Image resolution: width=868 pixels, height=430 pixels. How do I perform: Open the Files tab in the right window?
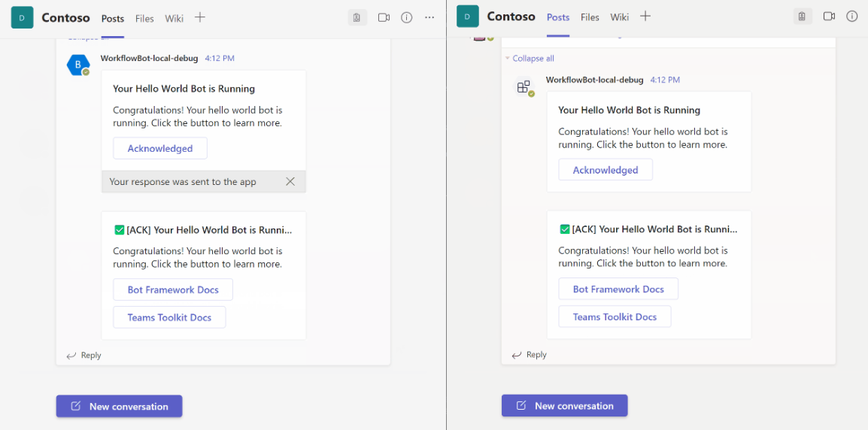coord(590,17)
